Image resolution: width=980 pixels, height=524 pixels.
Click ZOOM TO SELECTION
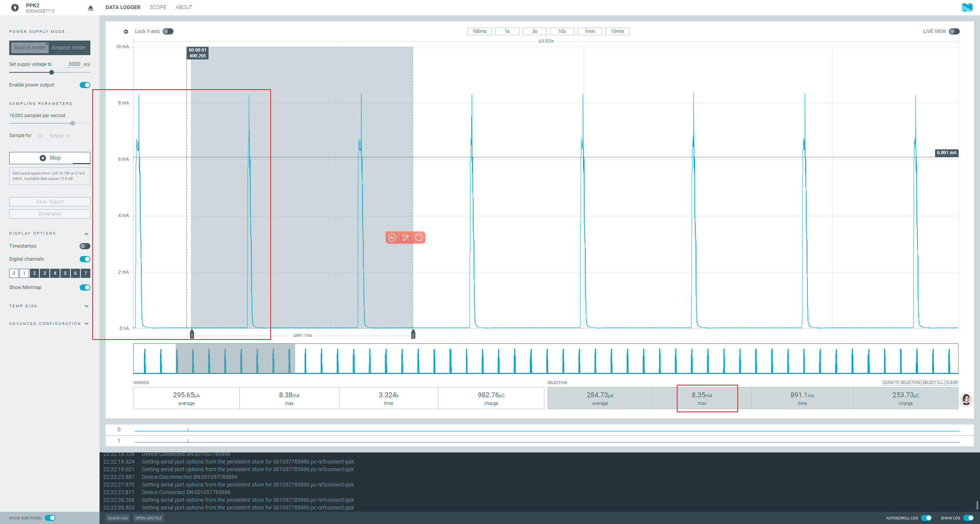(x=901, y=383)
